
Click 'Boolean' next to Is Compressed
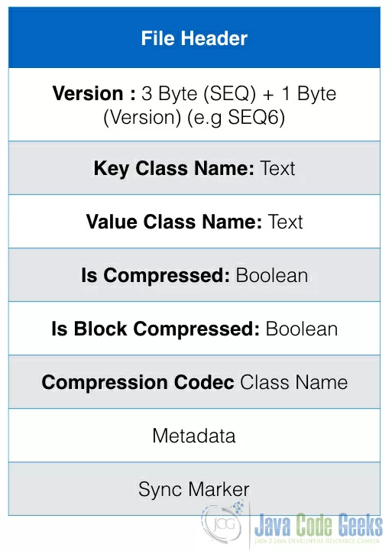coord(272,275)
